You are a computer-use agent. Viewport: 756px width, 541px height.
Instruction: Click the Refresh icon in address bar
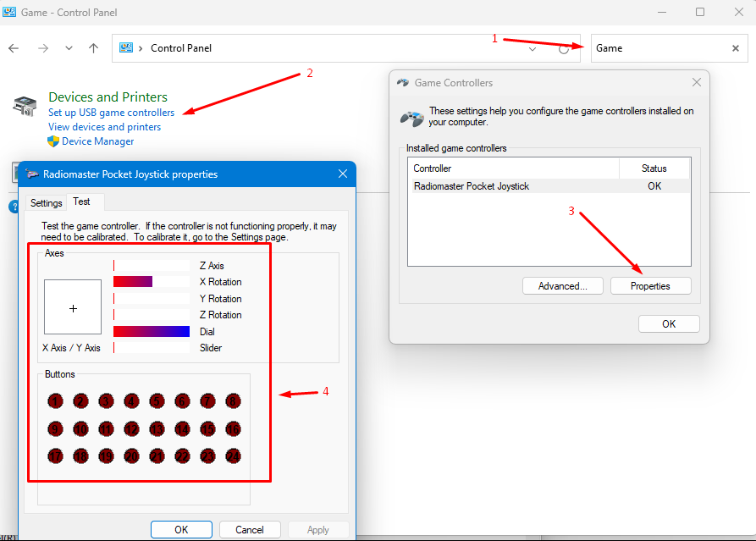pos(564,49)
